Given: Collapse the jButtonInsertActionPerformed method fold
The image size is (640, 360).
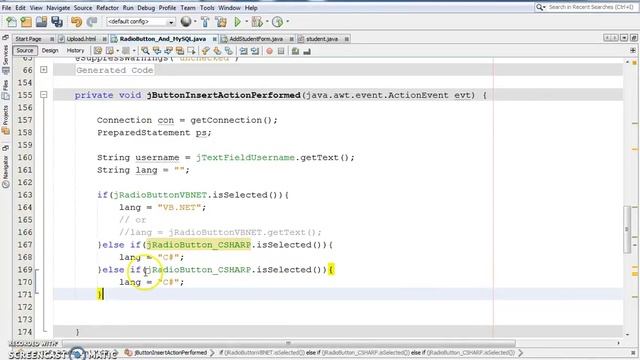Looking at the screenshot, I should [x=44, y=95].
